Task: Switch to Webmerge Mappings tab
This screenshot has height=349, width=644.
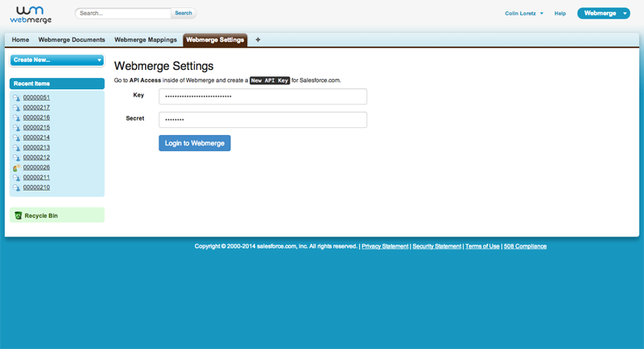Action: coord(146,39)
